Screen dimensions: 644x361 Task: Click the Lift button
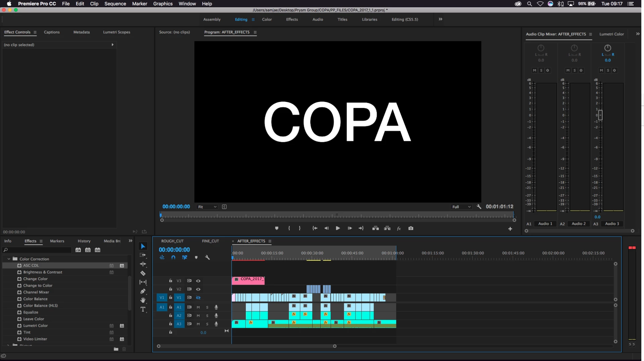376,228
